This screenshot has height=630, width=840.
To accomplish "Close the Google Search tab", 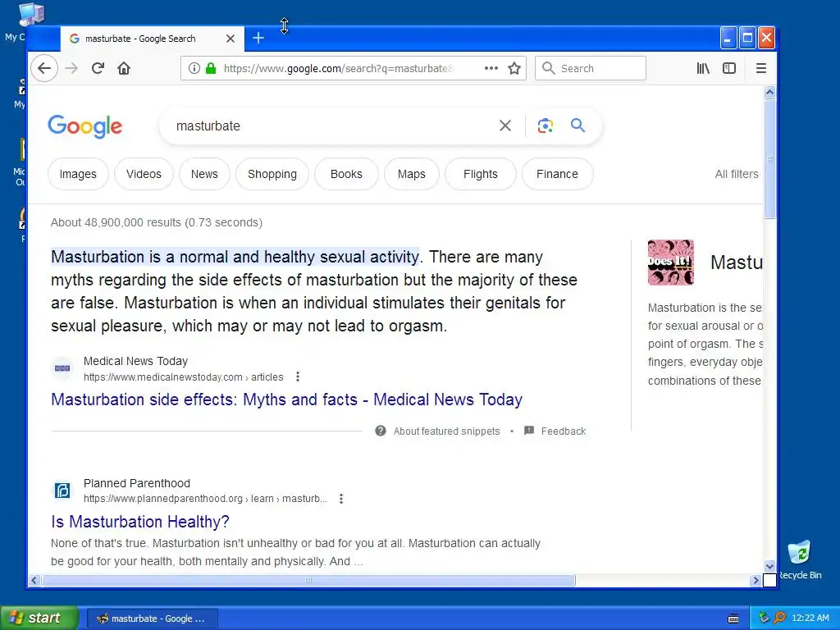I will [x=231, y=39].
